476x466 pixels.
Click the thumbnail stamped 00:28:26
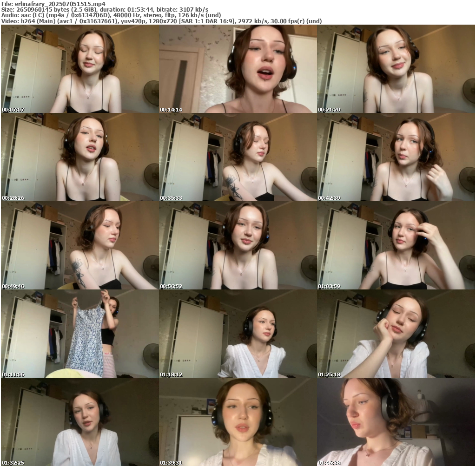[80, 157]
